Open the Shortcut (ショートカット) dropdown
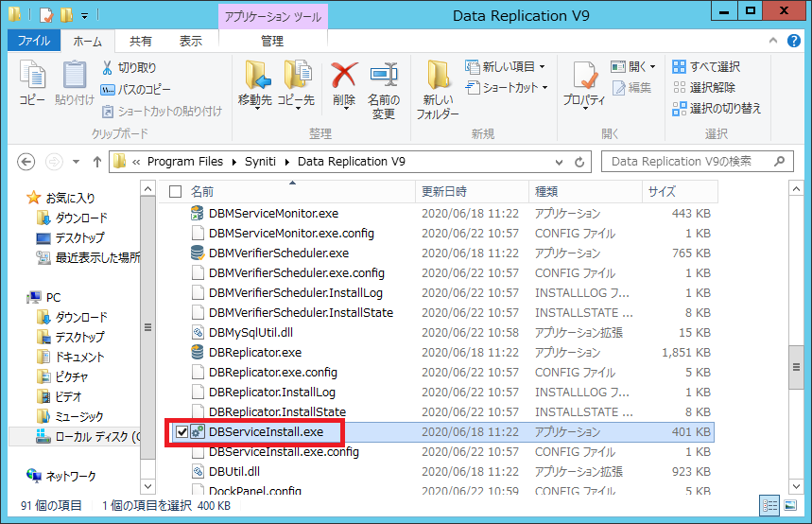Image resolution: width=812 pixels, height=524 pixels. coord(544,88)
